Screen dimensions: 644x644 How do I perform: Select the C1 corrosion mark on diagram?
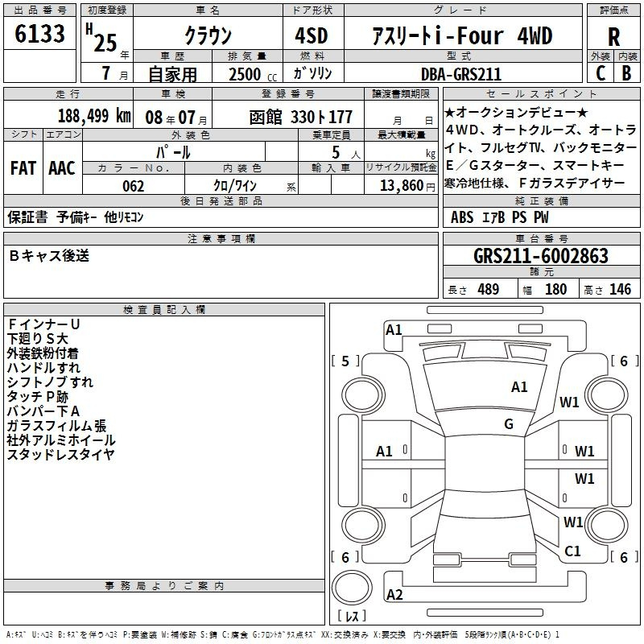pos(572,551)
